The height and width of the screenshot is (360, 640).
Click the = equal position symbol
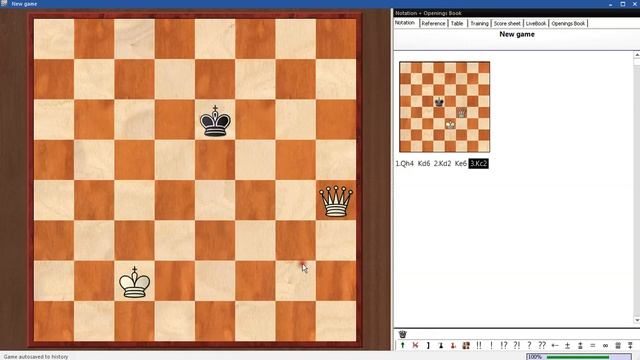pyautogui.click(x=593, y=345)
